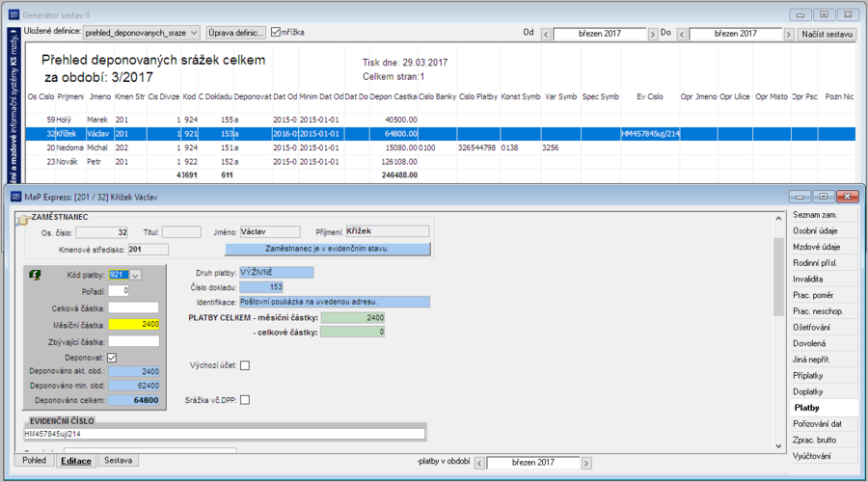Select the Nedoma Michal row in report
Viewport: 868px width, 482px height.
[x=441, y=147]
